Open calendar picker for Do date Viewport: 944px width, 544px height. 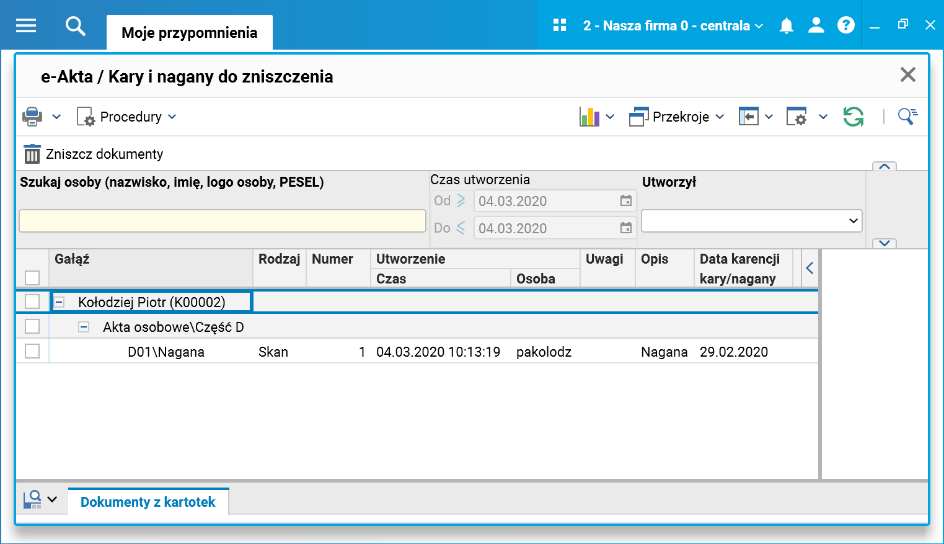click(626, 228)
